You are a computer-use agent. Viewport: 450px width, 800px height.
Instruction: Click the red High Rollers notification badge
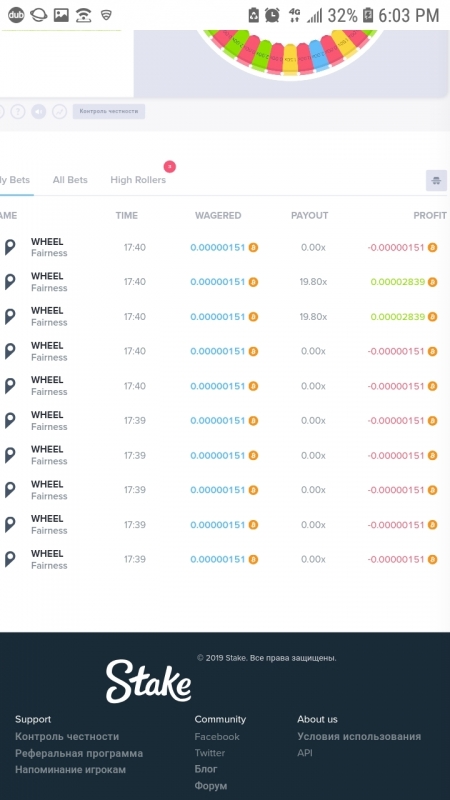[x=170, y=166]
